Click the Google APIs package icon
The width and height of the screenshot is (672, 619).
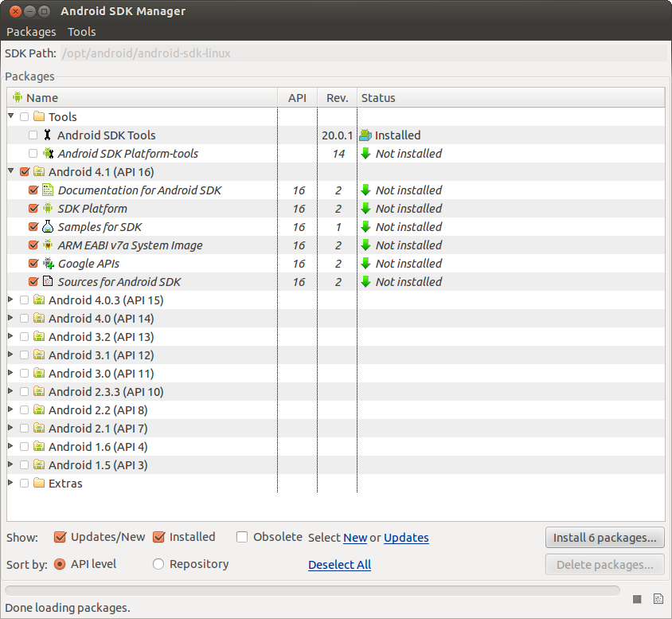click(x=48, y=263)
